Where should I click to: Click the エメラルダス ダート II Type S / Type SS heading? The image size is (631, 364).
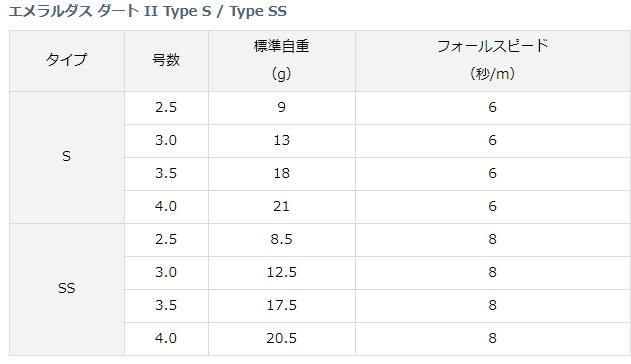click(147, 11)
